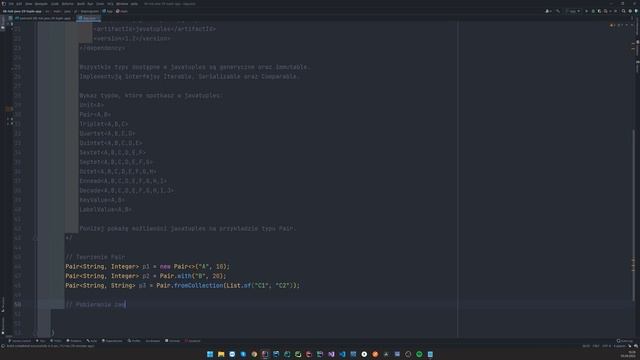Click the editor inspections warning widget
Image resolution: width=640 pixels, height=360 pixels.
tap(617, 25)
